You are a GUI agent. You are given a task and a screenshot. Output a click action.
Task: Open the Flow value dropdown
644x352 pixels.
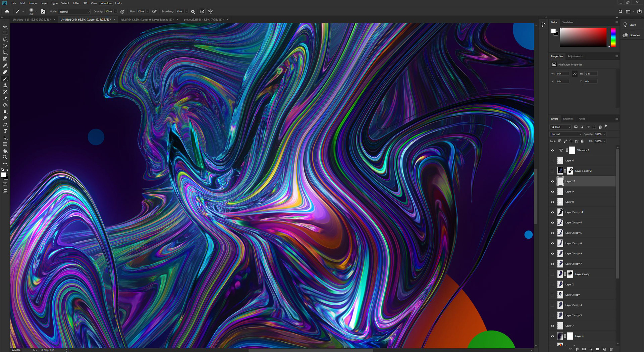pos(148,11)
